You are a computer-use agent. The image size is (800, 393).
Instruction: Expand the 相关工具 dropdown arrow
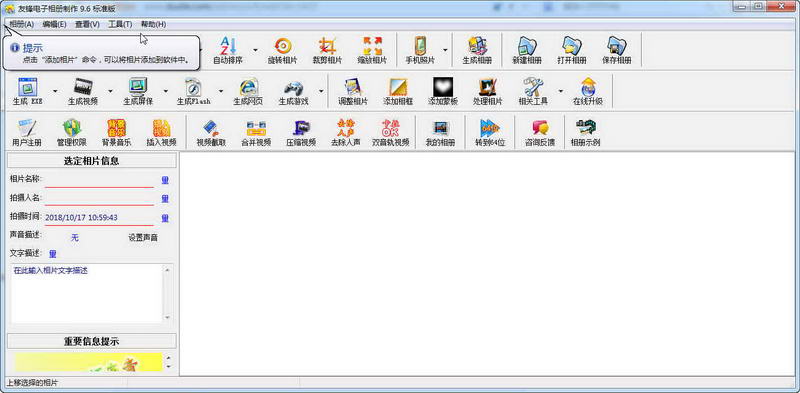point(560,92)
